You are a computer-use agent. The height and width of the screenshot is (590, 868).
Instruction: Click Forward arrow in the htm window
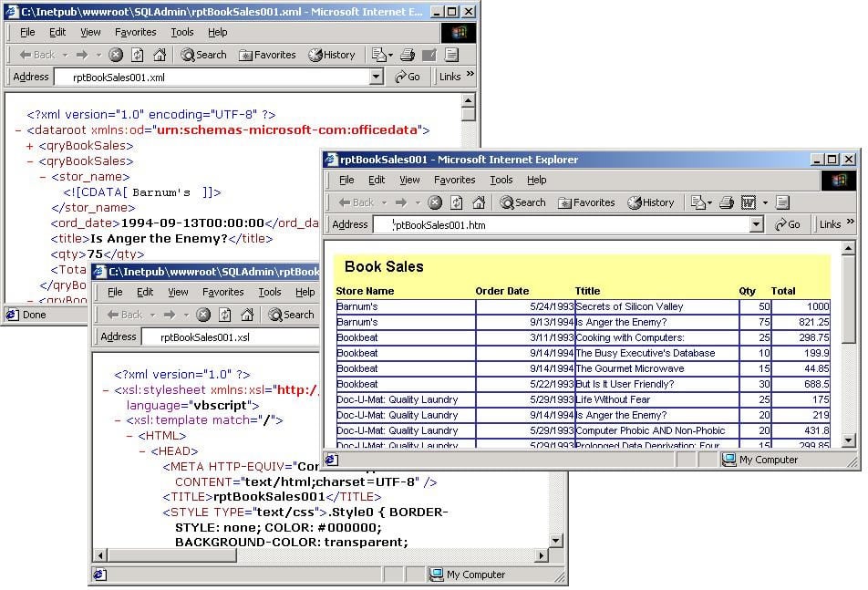tap(401, 202)
